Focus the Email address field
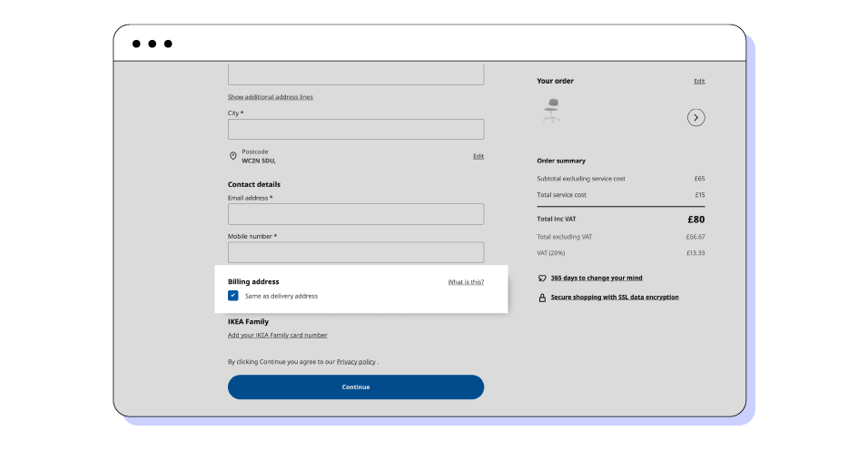The image size is (868, 450). pos(355,214)
